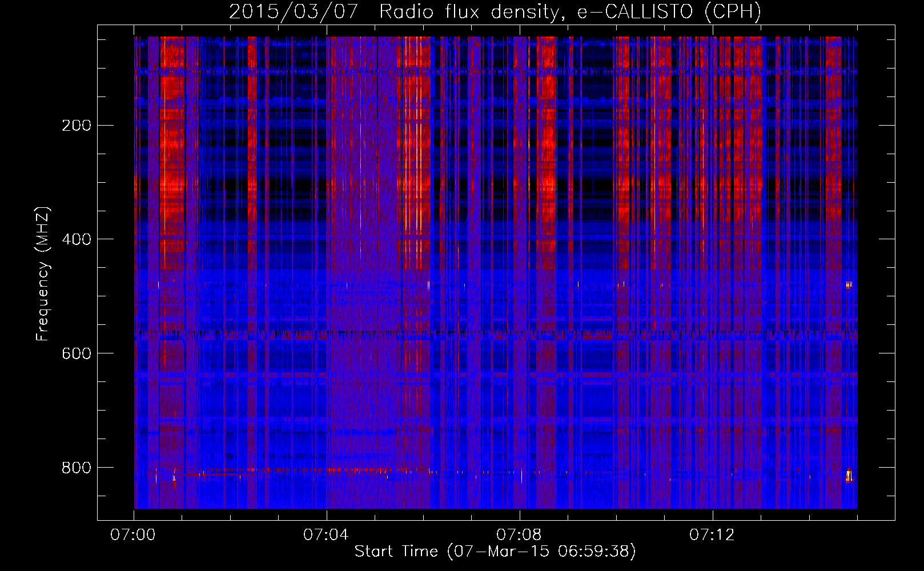Screen dimensions: 924x571
Task: Click the 800 frequency tick label
Action: pyautogui.click(x=77, y=468)
